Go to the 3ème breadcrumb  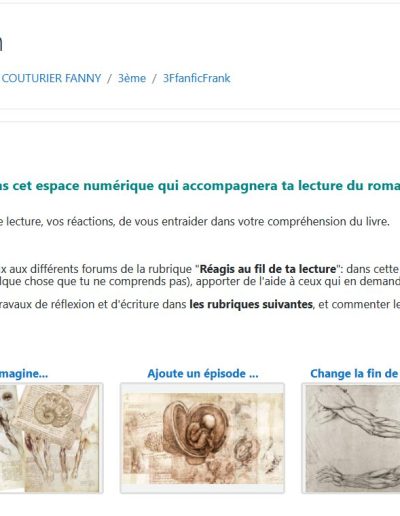tap(132, 78)
